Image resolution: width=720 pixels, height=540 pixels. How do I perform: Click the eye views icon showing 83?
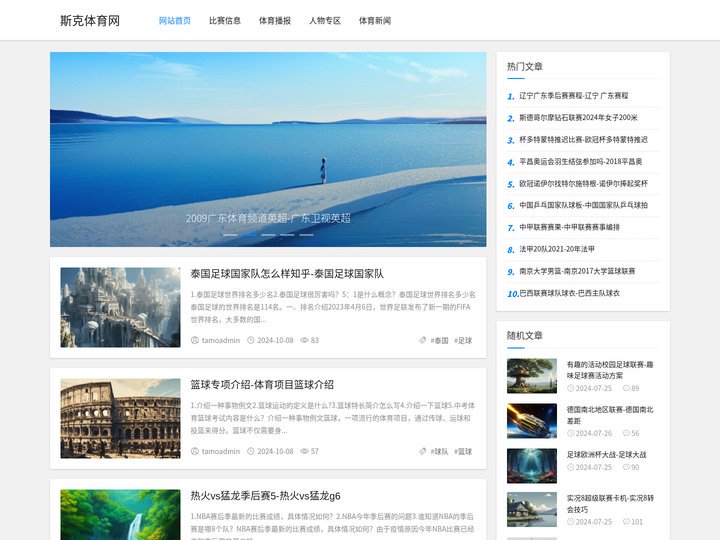[x=304, y=340]
